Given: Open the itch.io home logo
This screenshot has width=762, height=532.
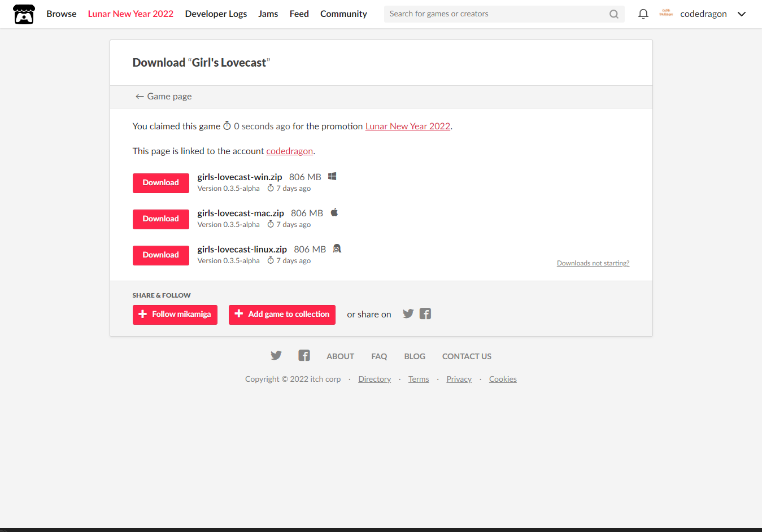Looking at the screenshot, I should coord(24,14).
